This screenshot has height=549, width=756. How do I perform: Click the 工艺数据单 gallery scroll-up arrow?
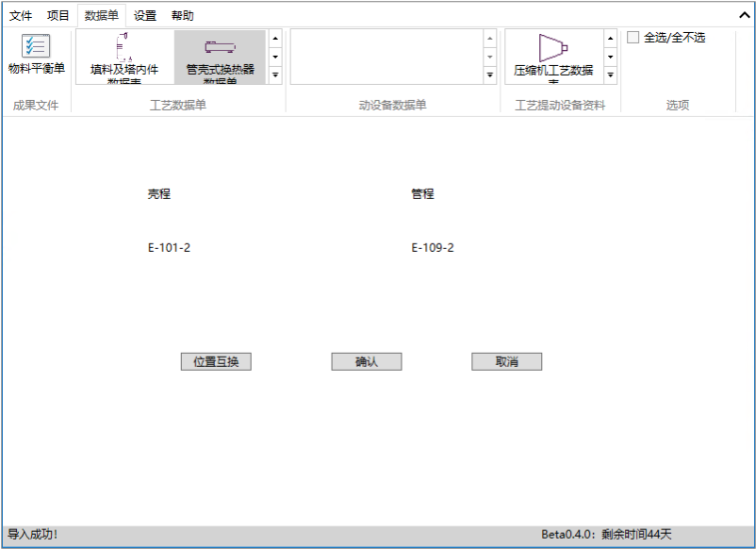[x=274, y=38]
